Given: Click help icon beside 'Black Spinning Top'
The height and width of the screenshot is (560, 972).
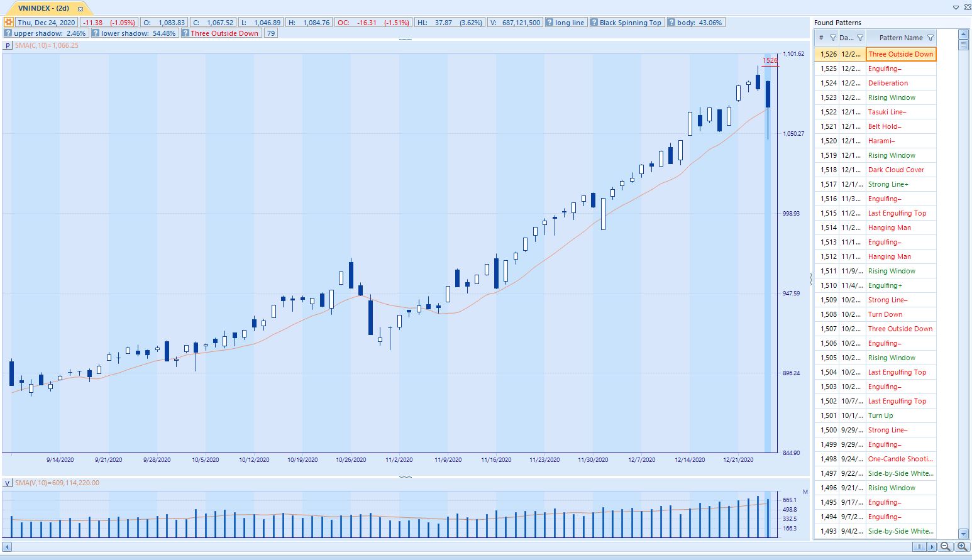Looking at the screenshot, I should click(x=594, y=22).
